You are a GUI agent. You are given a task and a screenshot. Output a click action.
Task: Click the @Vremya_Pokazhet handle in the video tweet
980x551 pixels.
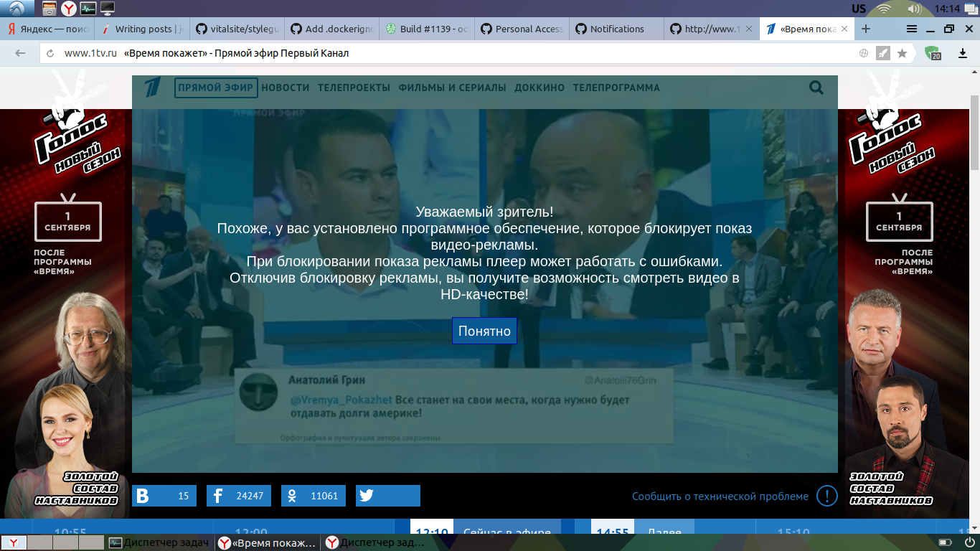coord(341,400)
